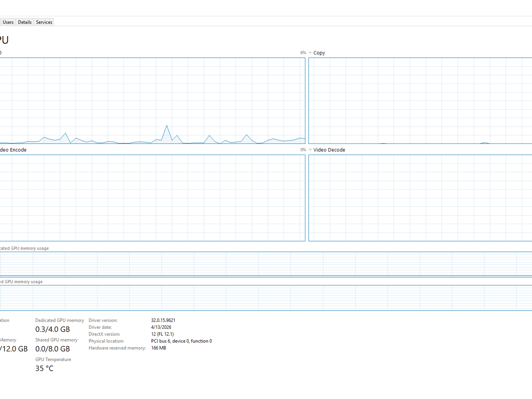Select driver version value 32.0.15.9621
The width and height of the screenshot is (532, 399).
click(163, 320)
